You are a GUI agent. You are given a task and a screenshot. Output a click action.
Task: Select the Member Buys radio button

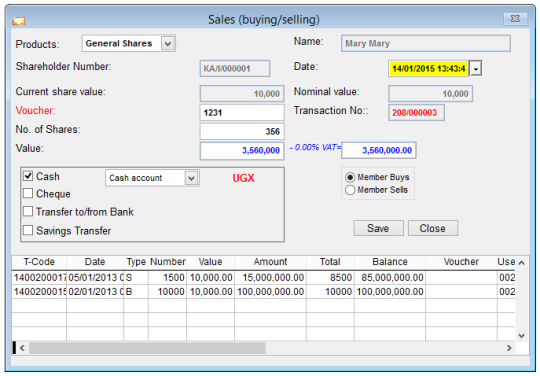coord(350,177)
